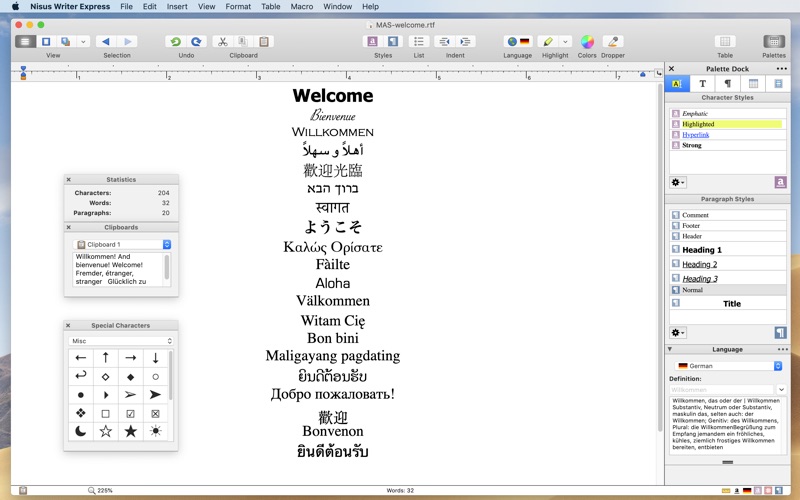Switch to the page layout palette tab
This screenshot has height=500, width=800.
tap(778, 84)
